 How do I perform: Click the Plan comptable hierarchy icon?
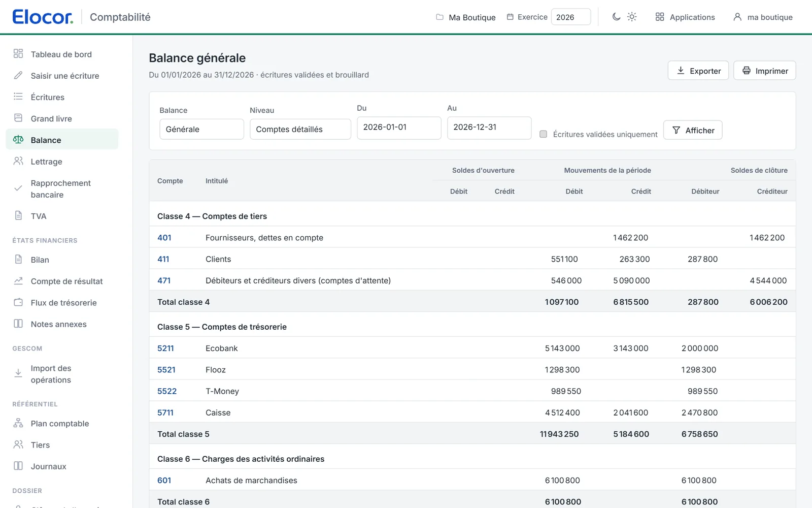click(18, 423)
